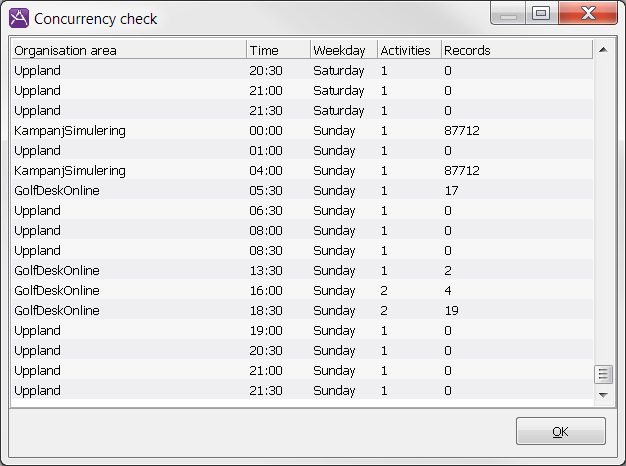The image size is (626, 466).
Task: Select the Uppland row at Sunday 21:30
Action: (x=302, y=390)
